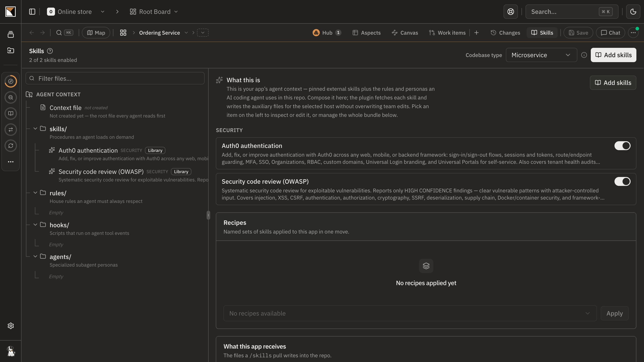Open the Changes tab
The image size is (644, 362).
(x=505, y=33)
